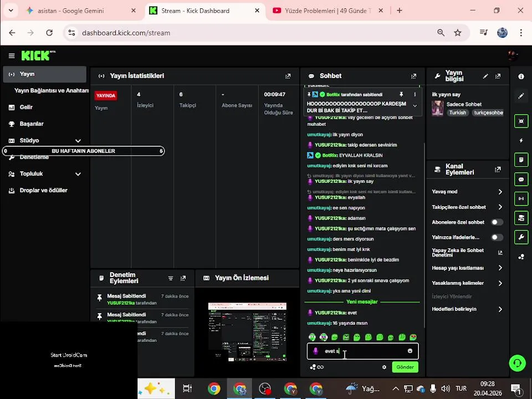532x399 pixels.
Task: Toggle the wrench stream info icon in the right sidebar
Action: click(x=521, y=237)
